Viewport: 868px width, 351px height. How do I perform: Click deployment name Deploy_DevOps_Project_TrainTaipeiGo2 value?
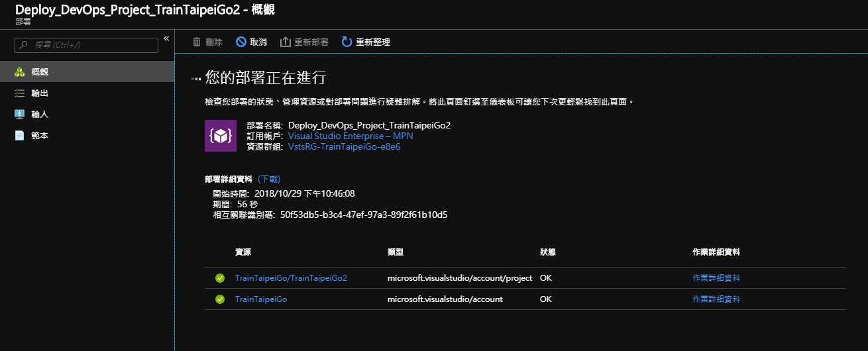tap(370, 125)
